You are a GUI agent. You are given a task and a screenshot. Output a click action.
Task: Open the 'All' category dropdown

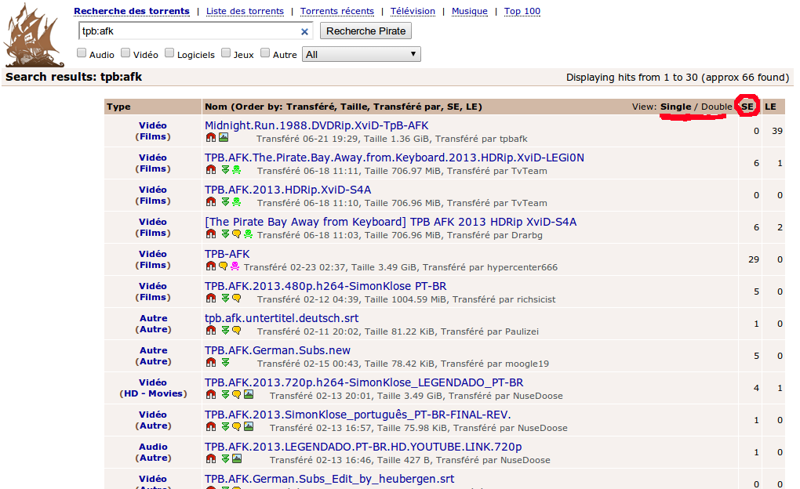pyautogui.click(x=361, y=54)
